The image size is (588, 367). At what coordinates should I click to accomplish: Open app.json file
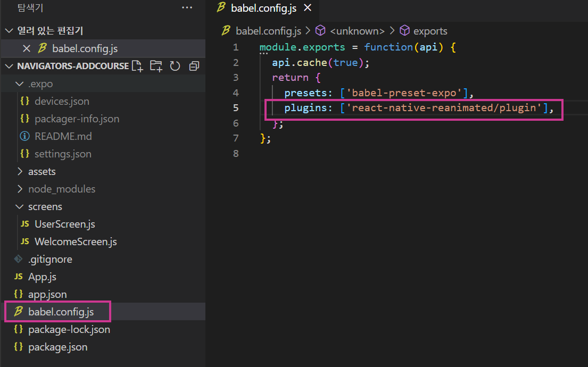(47, 295)
